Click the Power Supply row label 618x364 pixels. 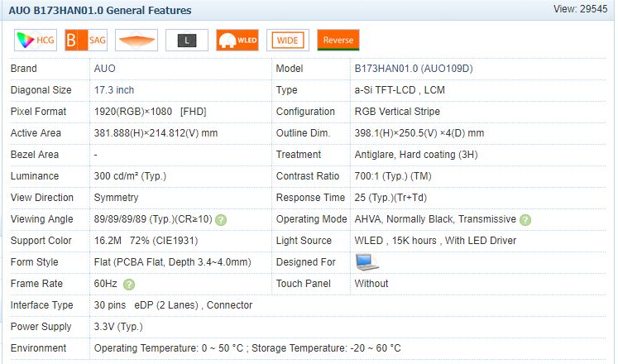pos(41,327)
